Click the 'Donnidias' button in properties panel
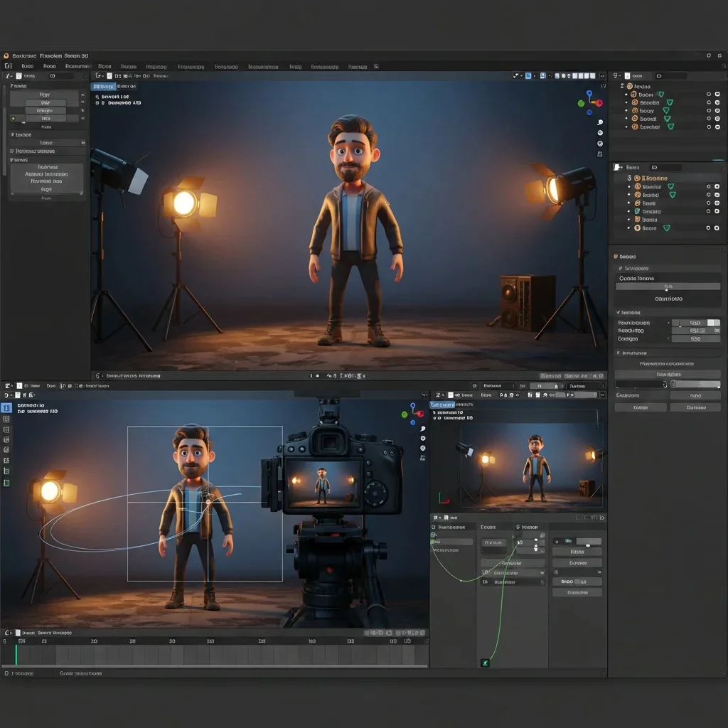728x728 pixels. coord(668,374)
